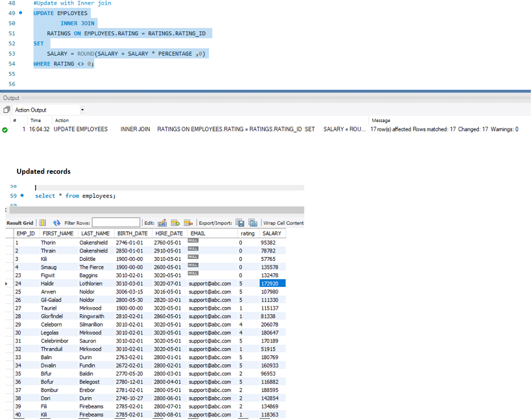Click the copy icon beside Action Output
The width and height of the screenshot is (532, 420).
tap(6, 110)
